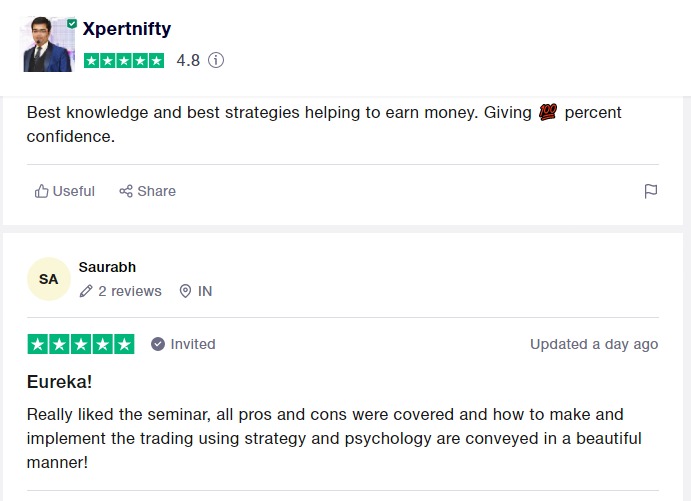Screen dimensions: 691x501
Task: Click the location pin icon beside IN
Action: pyautogui.click(x=185, y=291)
